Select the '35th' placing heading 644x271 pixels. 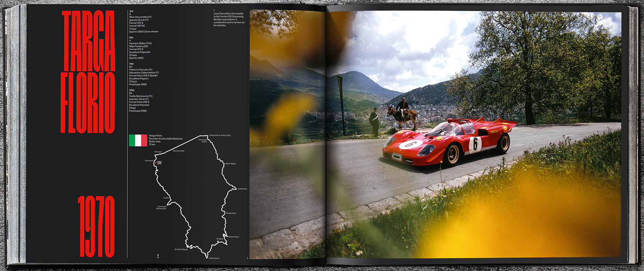point(132,91)
